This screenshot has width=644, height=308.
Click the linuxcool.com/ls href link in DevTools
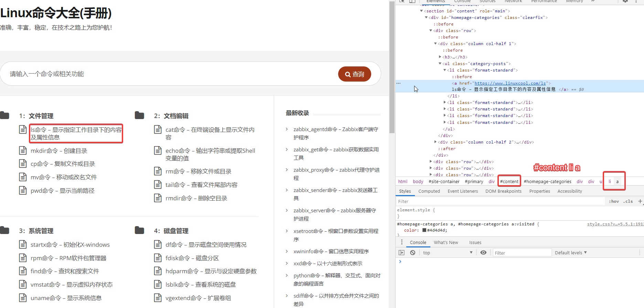510,83
